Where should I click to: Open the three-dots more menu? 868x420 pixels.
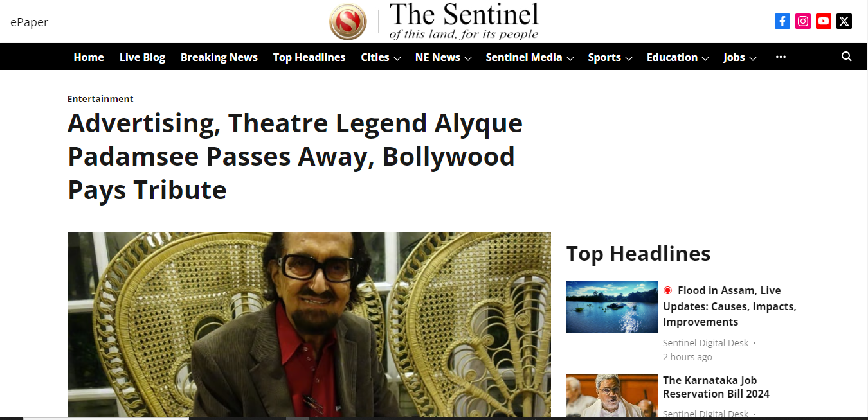(781, 57)
